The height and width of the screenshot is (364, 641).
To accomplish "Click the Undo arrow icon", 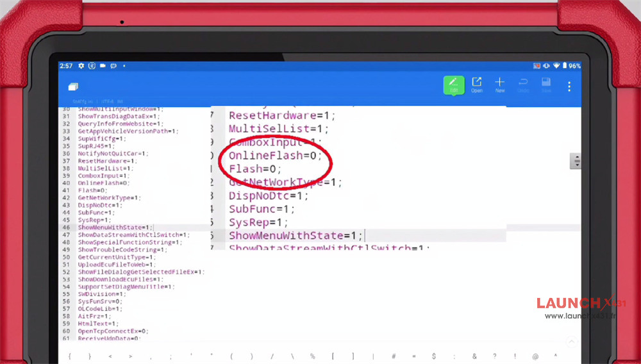I will coord(523,85).
